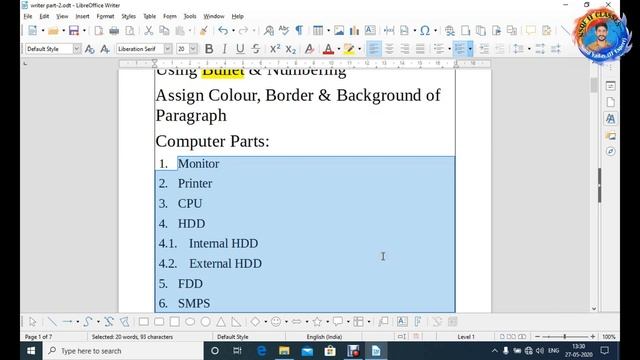Toggle Align Left paragraph alignment
This screenshot has width=640, height=360.
point(373,49)
